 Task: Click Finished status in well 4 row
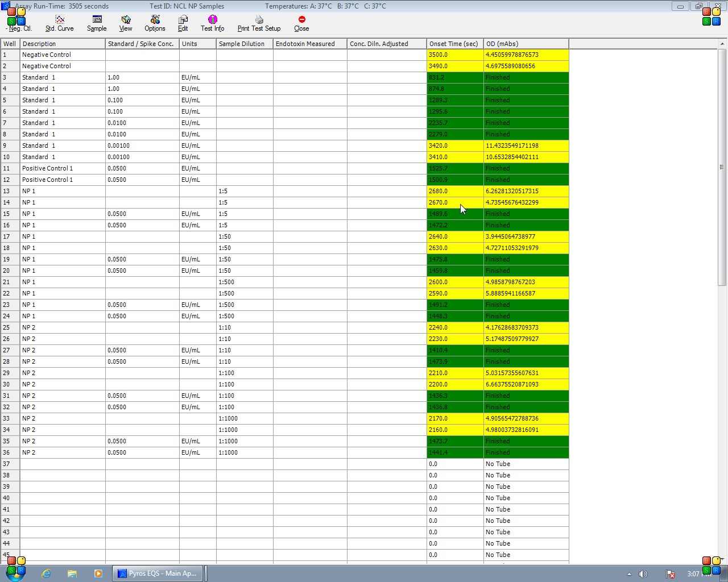[x=526, y=89]
